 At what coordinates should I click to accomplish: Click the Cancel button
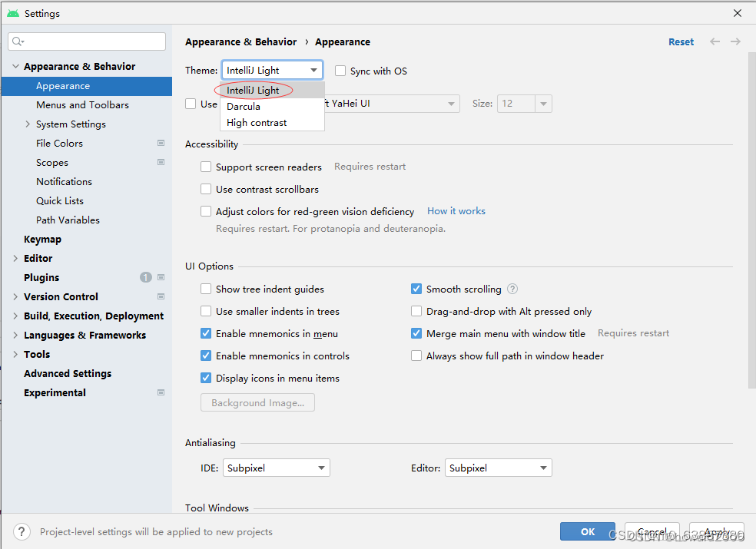(x=652, y=531)
